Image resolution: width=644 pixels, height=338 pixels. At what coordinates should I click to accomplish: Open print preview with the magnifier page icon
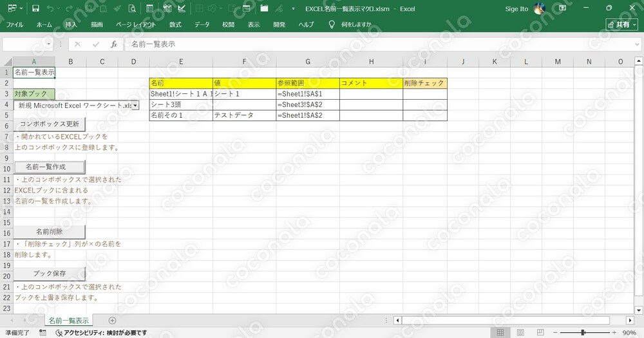pyautogui.click(x=132, y=8)
